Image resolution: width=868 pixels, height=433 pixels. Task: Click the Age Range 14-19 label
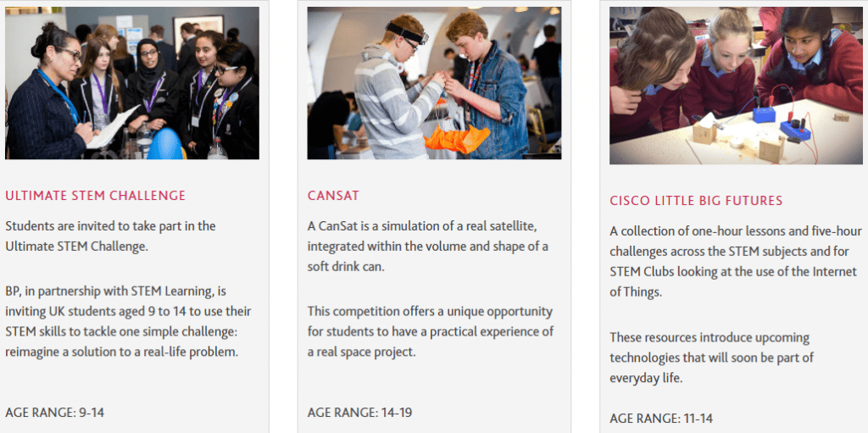[359, 413]
